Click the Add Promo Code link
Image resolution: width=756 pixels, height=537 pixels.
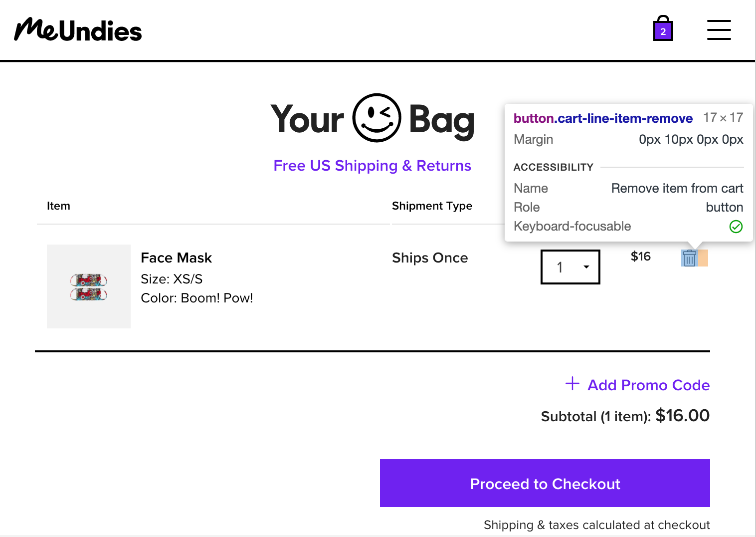tap(648, 385)
